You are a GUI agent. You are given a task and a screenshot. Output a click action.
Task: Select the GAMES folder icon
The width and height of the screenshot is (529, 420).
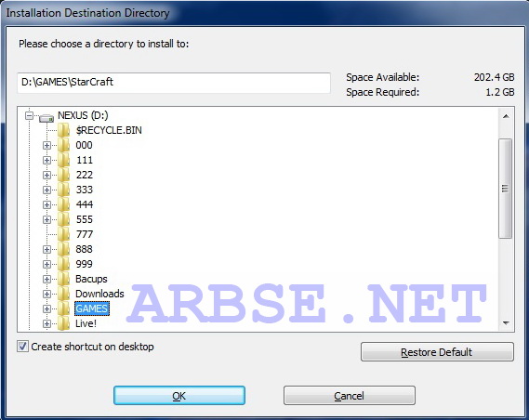(64, 308)
